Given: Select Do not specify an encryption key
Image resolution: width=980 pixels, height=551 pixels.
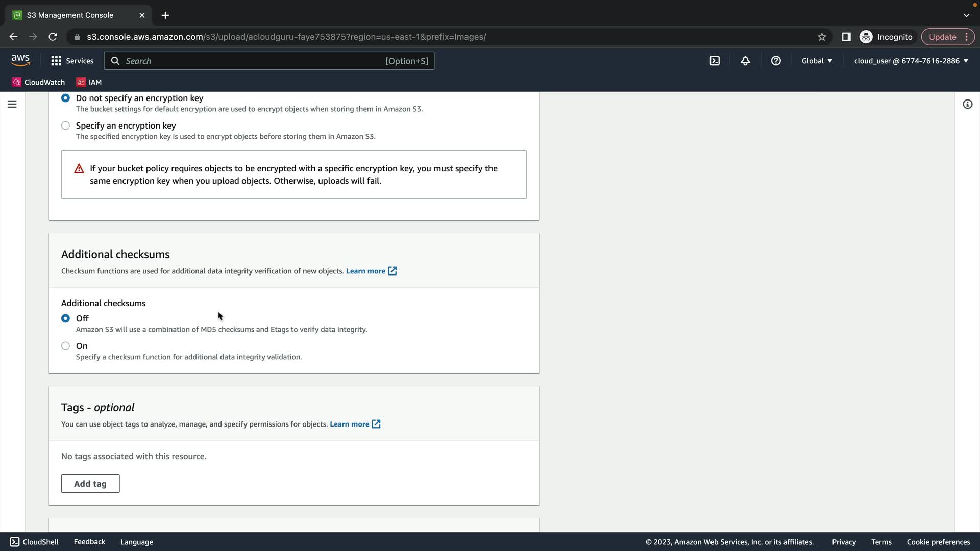Looking at the screenshot, I should 65,98.
